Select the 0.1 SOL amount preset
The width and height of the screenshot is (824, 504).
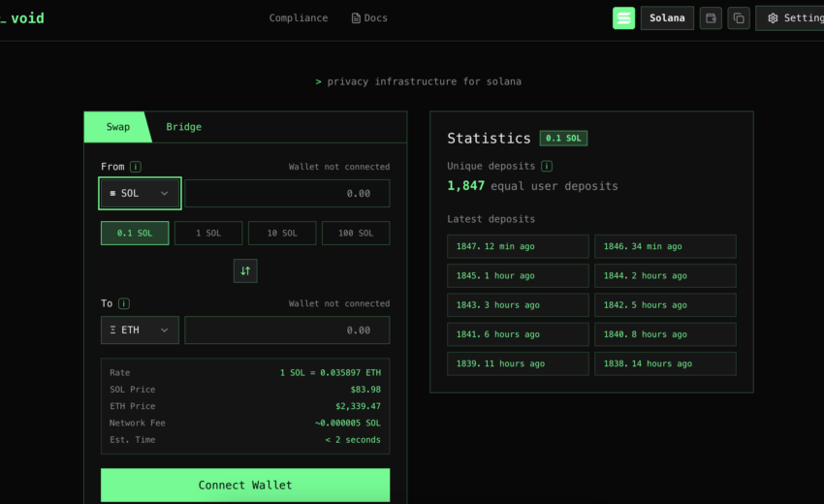pos(135,233)
